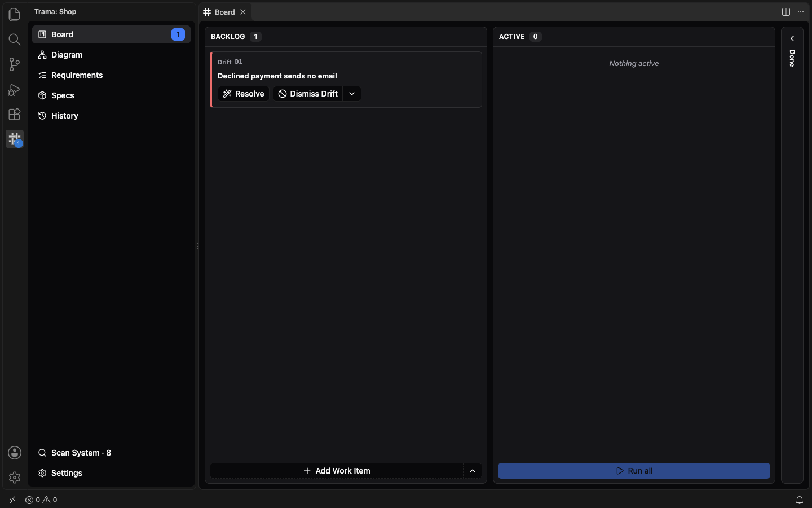Open the History view
Viewport: 812px width, 508px height.
tap(111, 116)
